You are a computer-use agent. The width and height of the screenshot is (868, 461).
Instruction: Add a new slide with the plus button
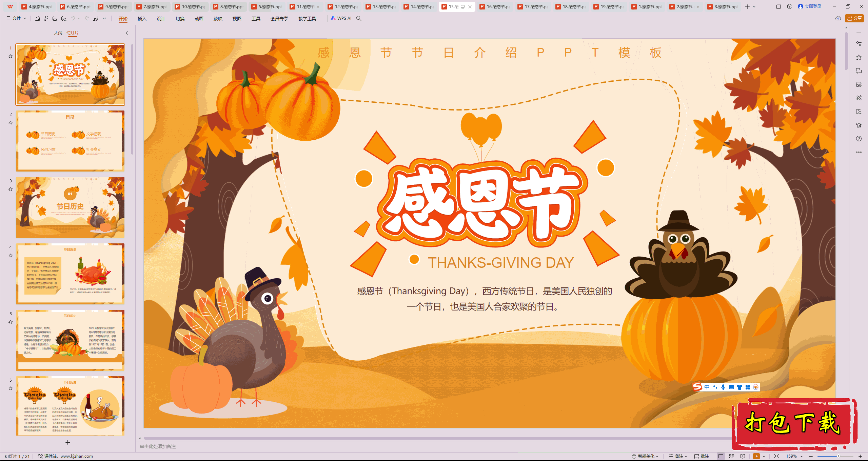[x=68, y=442]
